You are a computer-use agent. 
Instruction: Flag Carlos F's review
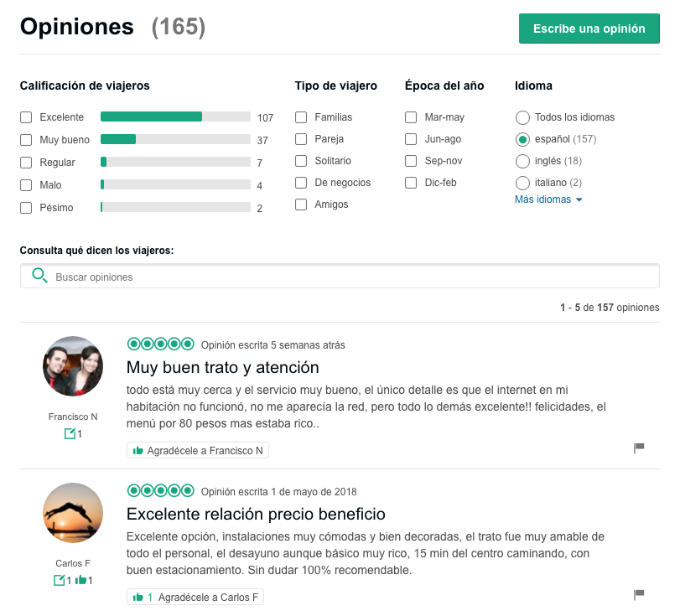point(639,595)
